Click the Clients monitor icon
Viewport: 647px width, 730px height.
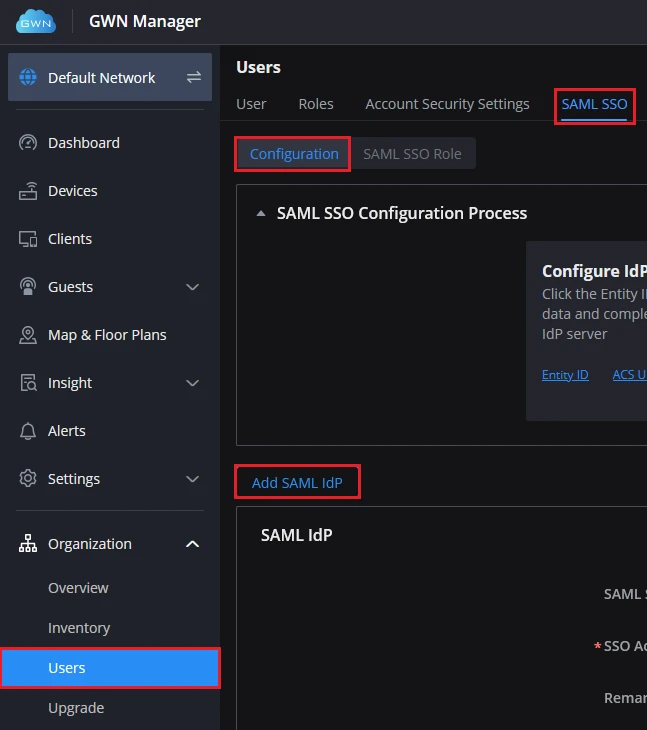click(28, 239)
